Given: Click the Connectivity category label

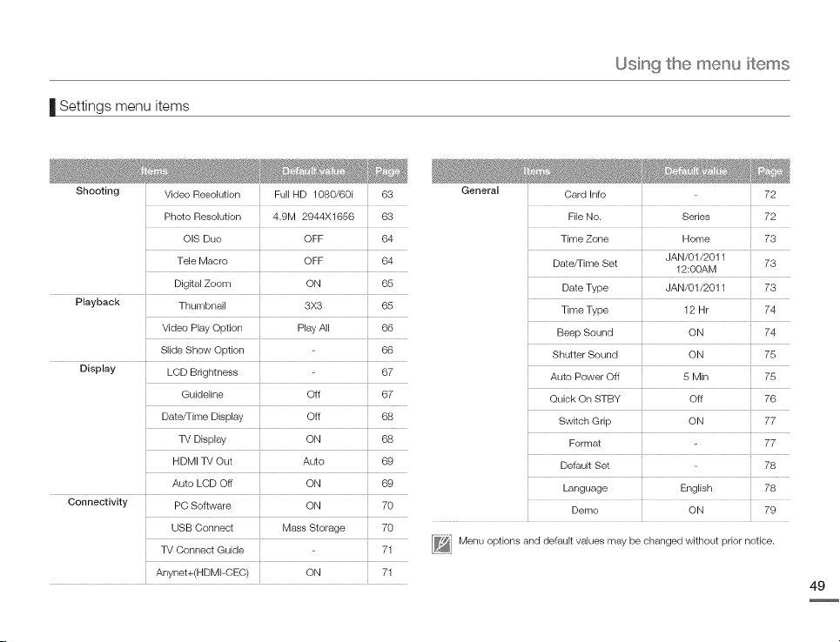Looking at the screenshot, I should coord(97,502).
